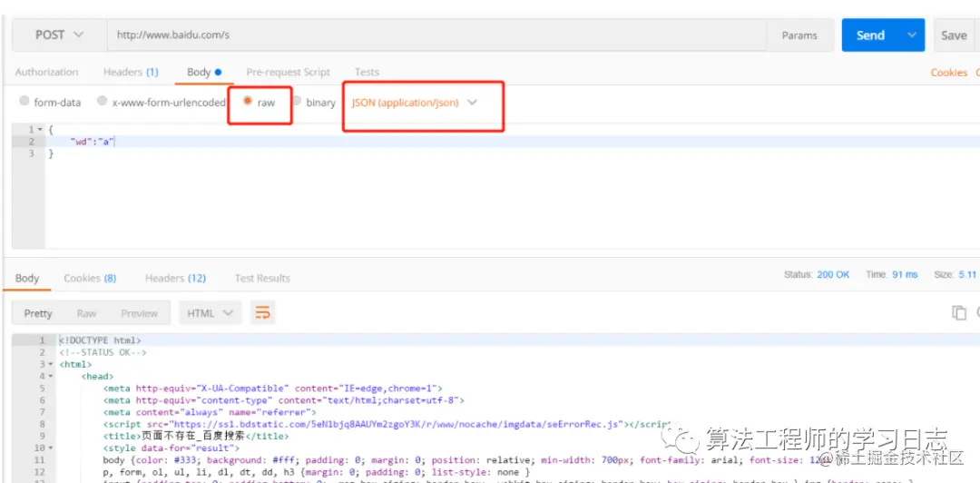Viewport: 980px width, 483px height.
Task: Click the referrer meta tag line
Action: click(210, 412)
